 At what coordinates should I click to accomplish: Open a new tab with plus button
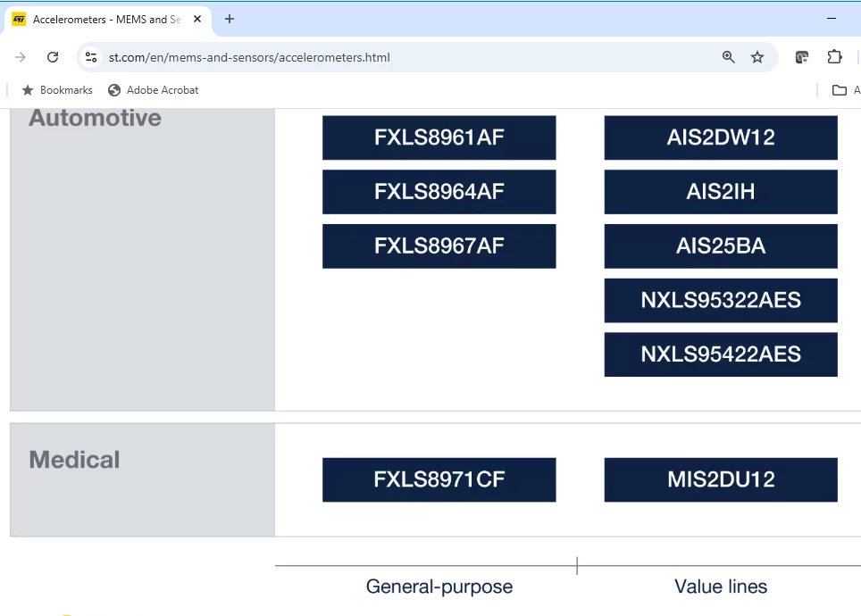pyautogui.click(x=230, y=20)
